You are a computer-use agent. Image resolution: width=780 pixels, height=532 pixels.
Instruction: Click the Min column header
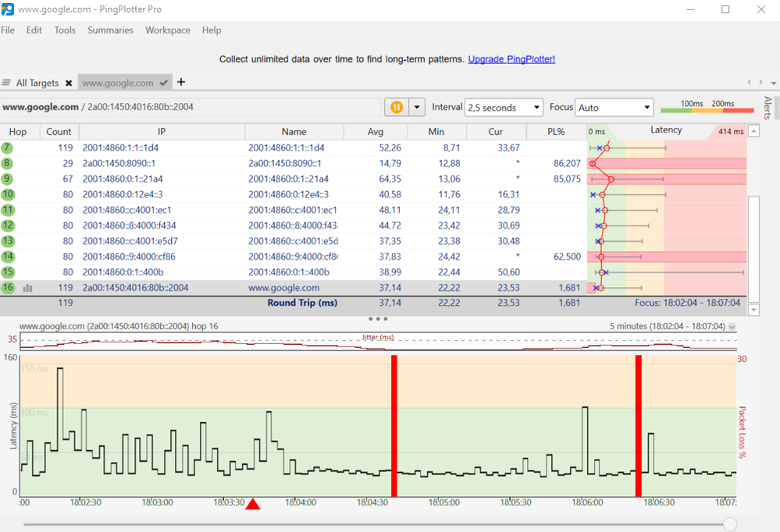click(436, 132)
